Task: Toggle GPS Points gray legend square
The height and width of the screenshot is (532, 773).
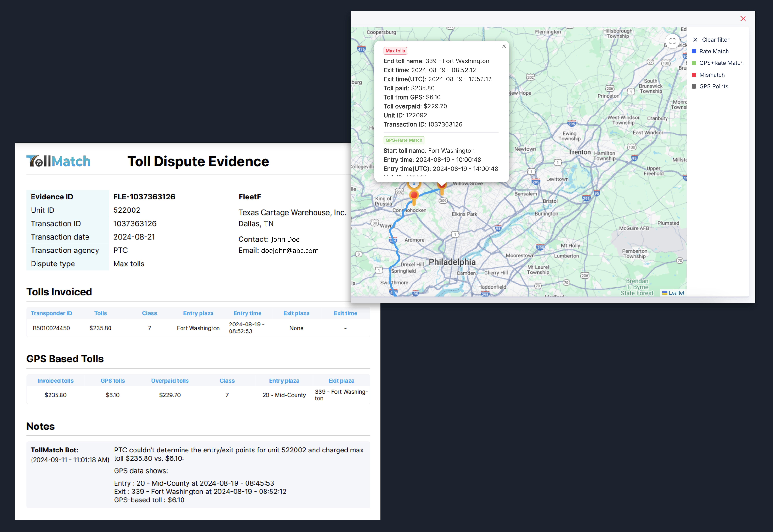Action: pos(694,86)
